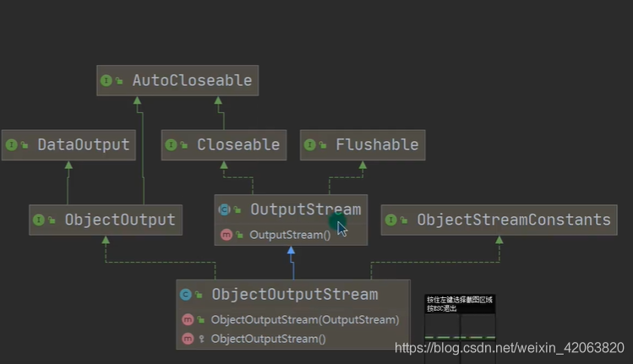
Task: Click the class icon beside OutputStream
Action: (x=225, y=209)
